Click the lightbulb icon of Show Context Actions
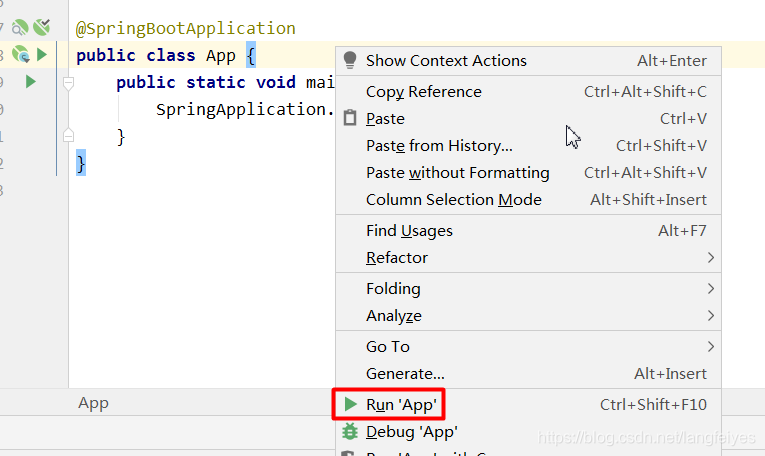 350,60
